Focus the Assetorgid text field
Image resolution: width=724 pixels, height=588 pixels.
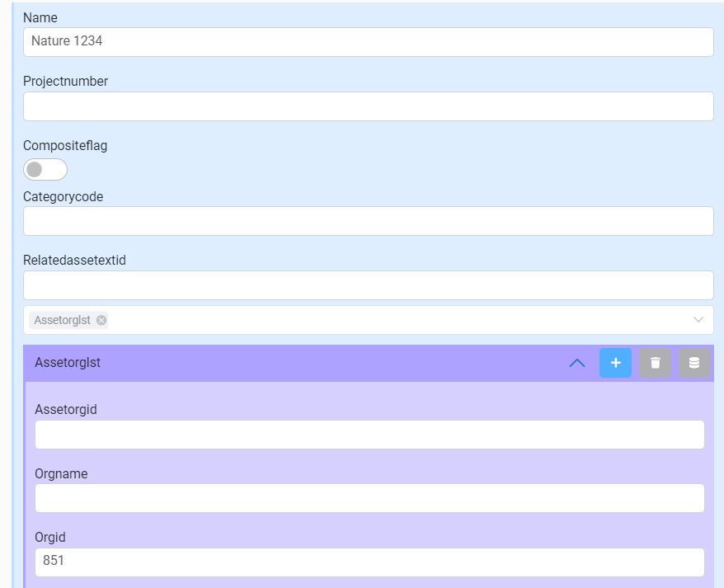click(369, 435)
